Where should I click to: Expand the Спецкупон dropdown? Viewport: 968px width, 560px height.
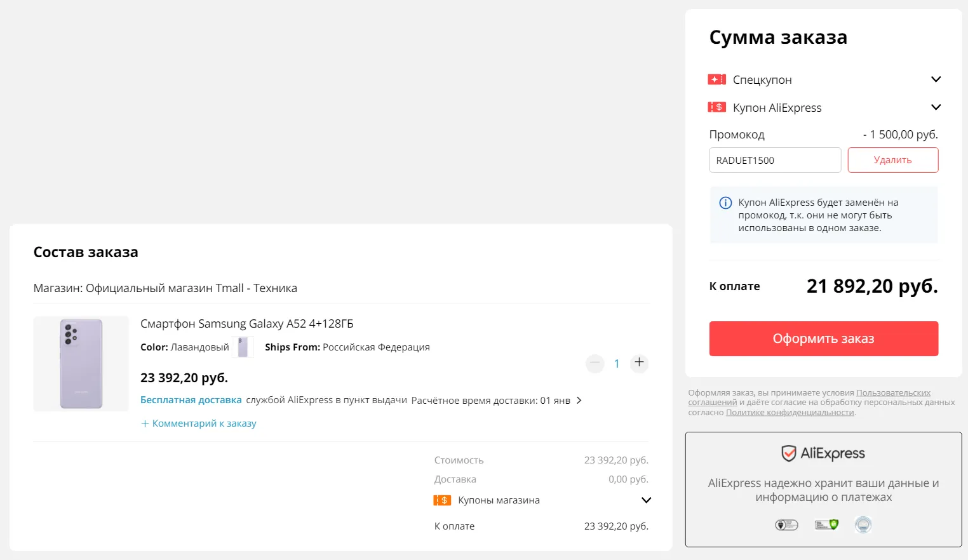pyautogui.click(x=935, y=79)
